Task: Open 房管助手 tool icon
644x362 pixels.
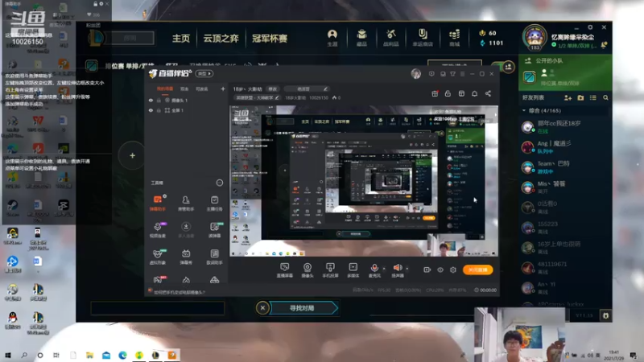Action: point(186,203)
